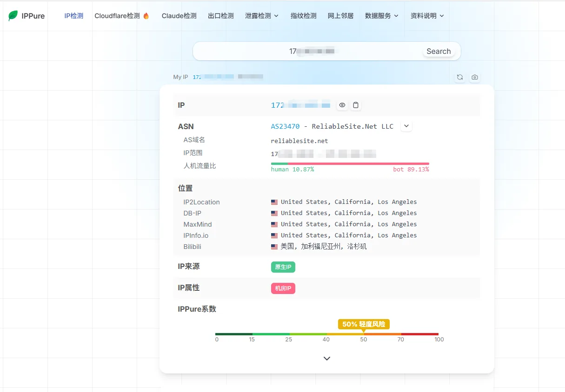565x392 pixels.
Task: Go to the Claude检测 page
Action: pyautogui.click(x=179, y=16)
